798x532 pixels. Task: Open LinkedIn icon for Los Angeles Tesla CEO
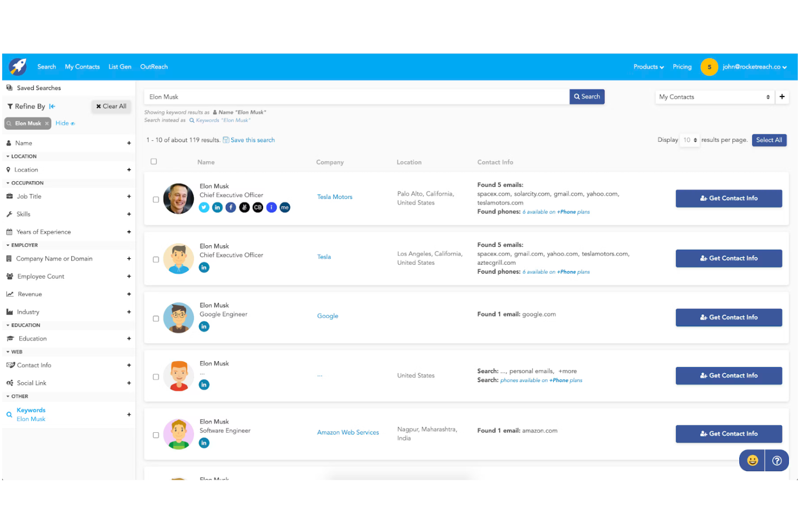click(204, 267)
